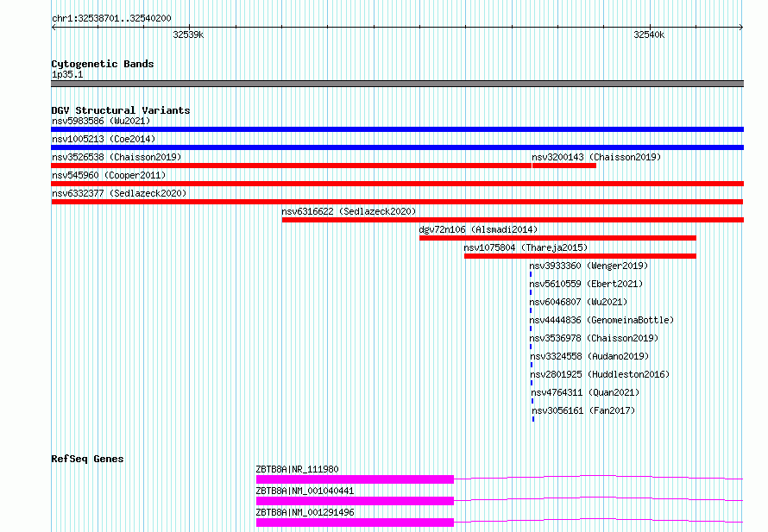Open nsv3933360 (Wenger2019) variant label
The height and width of the screenshot is (532, 768).
click(589, 266)
